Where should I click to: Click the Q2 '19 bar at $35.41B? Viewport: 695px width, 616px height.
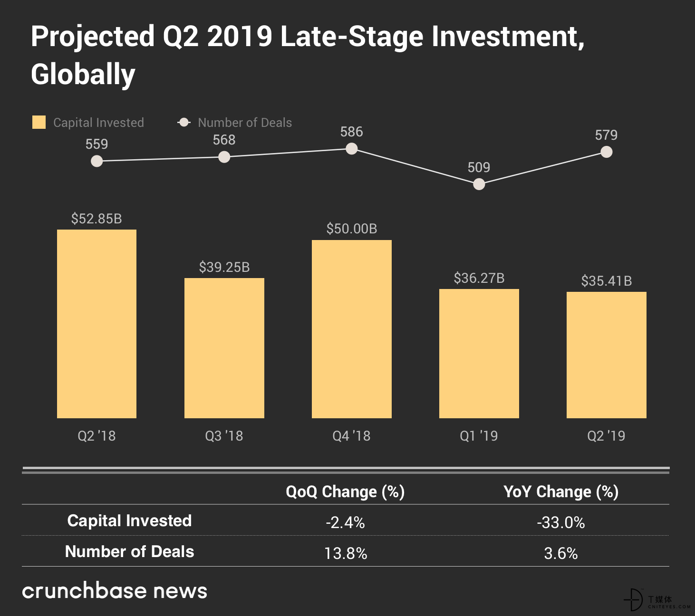606,355
